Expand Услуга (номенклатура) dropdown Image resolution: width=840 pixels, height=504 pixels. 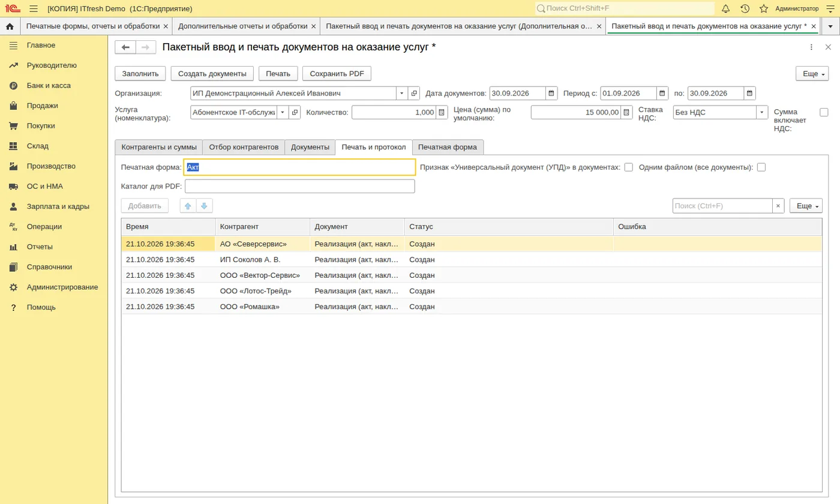point(283,112)
